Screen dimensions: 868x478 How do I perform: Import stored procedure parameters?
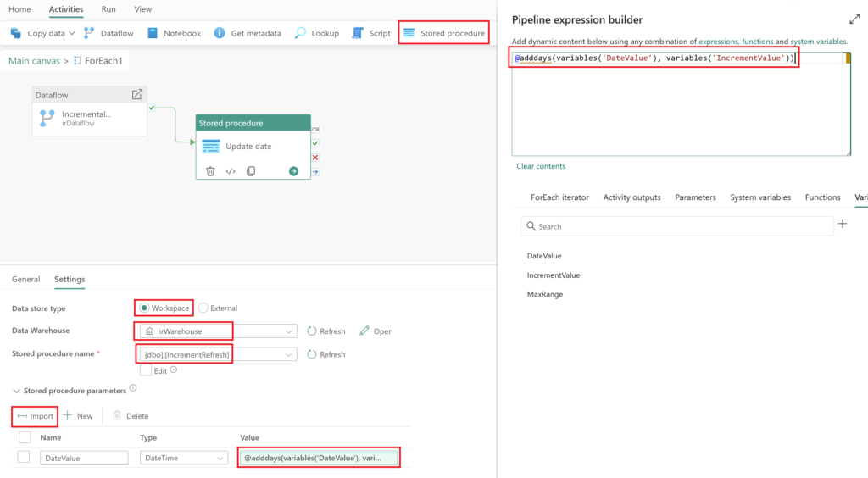pyautogui.click(x=35, y=416)
